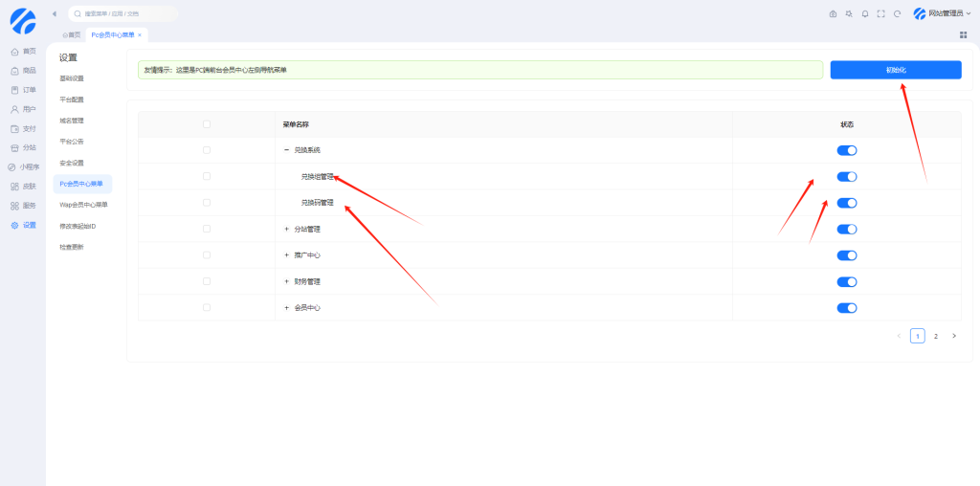Go to page 2 of the list
Image resolution: width=980 pixels, height=486 pixels.
click(936, 336)
